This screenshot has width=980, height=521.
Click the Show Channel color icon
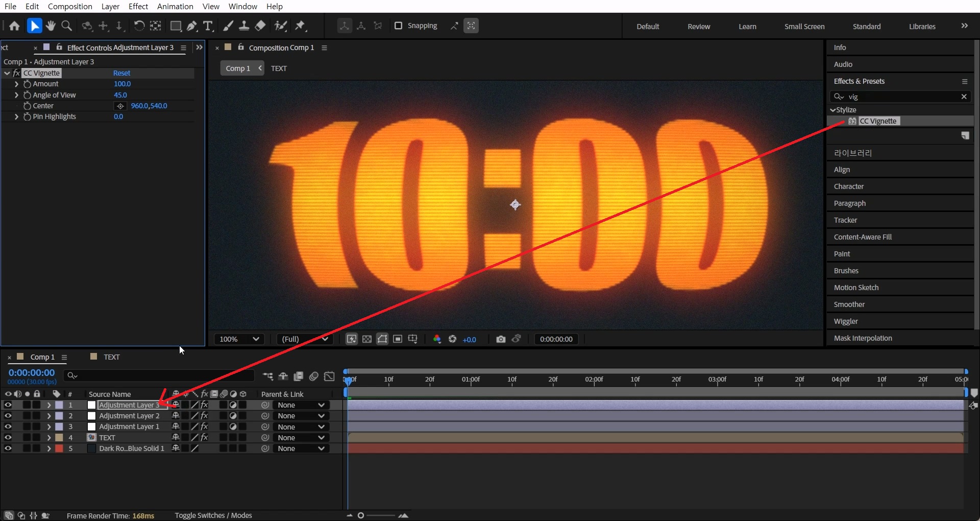coord(437,339)
